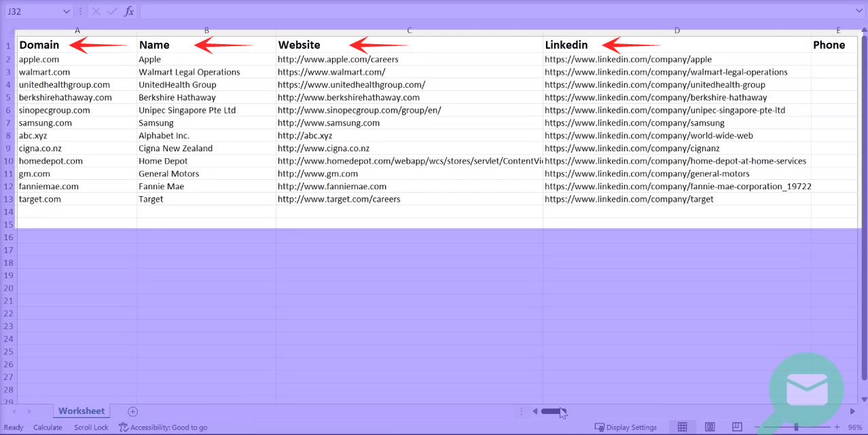This screenshot has width=868, height=435.
Task: Select the http://www.target.com/careers cell
Action: pos(410,199)
